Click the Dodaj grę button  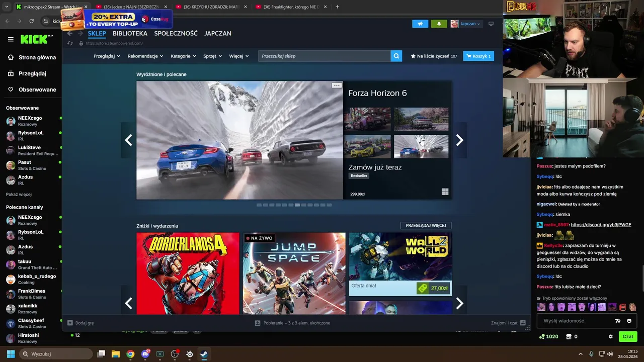click(x=80, y=323)
